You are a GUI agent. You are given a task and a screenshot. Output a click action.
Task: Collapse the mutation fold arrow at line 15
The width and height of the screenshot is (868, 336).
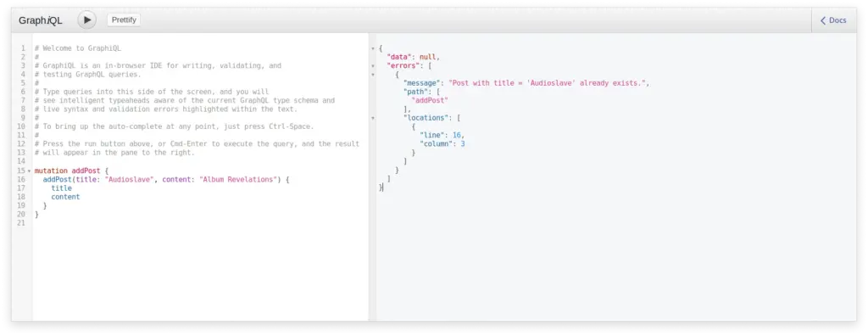click(29, 171)
